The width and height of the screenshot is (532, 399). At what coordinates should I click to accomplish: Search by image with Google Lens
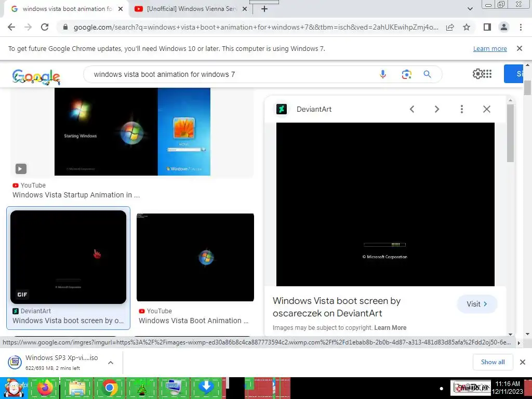406,74
